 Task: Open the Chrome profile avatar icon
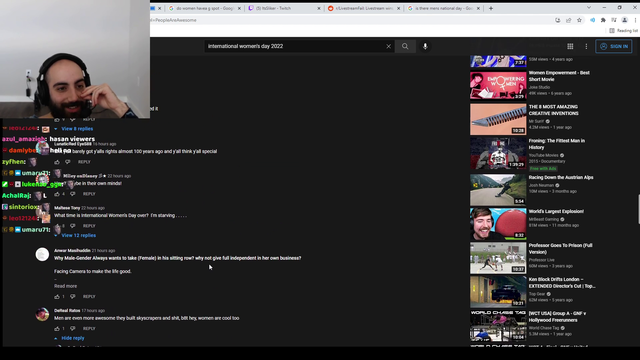tap(624, 20)
